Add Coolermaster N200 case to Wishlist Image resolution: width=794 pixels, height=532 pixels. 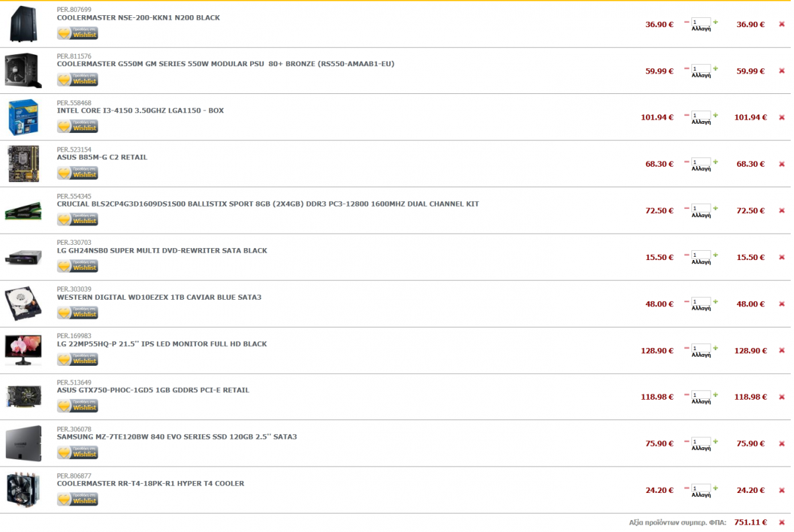tap(77, 33)
